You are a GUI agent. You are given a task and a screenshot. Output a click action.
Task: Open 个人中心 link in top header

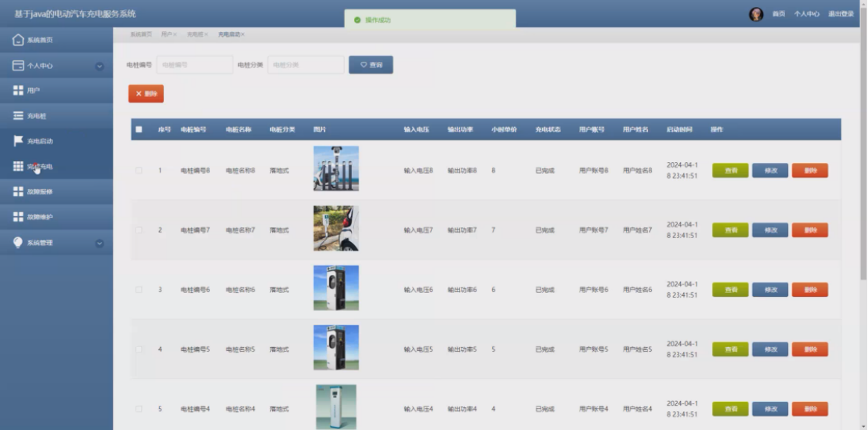tap(807, 14)
